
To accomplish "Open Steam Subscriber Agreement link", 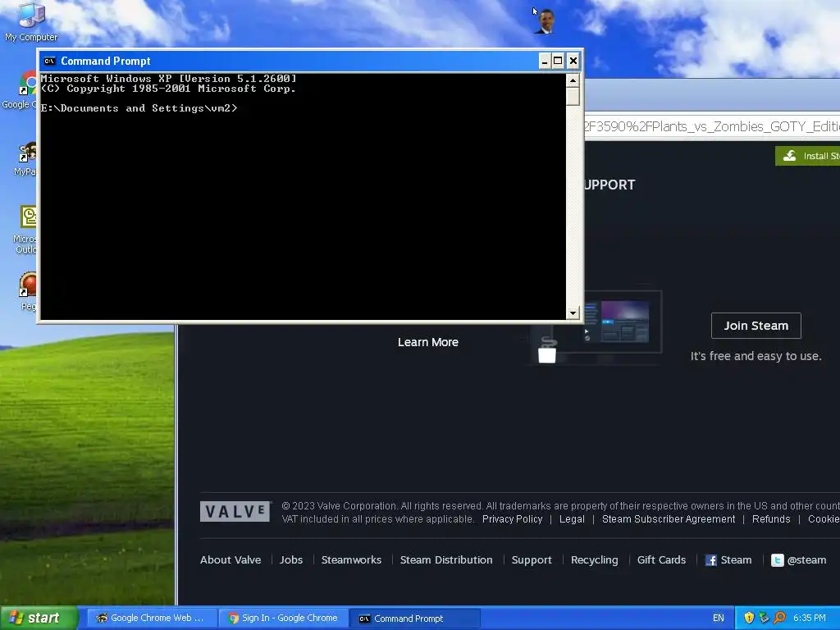I will pos(669,519).
